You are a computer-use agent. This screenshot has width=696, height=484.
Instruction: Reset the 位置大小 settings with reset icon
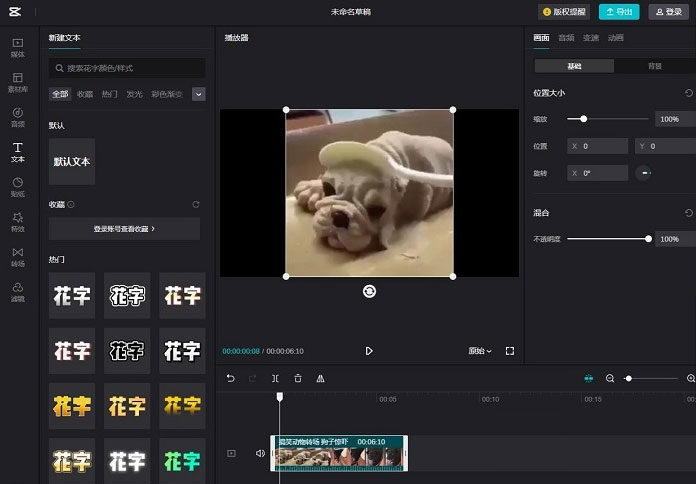click(688, 93)
